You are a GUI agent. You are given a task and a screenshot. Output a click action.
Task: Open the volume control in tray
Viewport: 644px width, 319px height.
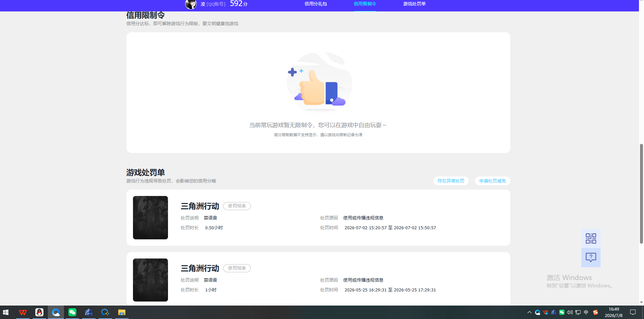point(570,312)
